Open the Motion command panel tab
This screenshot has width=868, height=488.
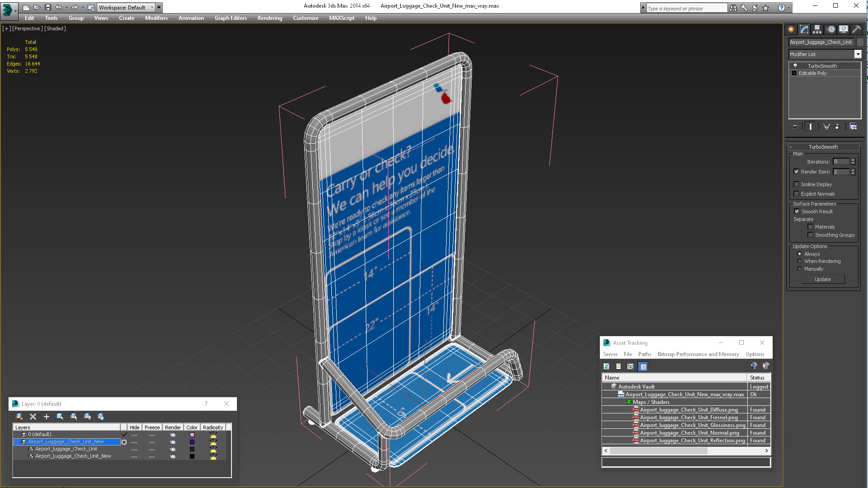830,29
